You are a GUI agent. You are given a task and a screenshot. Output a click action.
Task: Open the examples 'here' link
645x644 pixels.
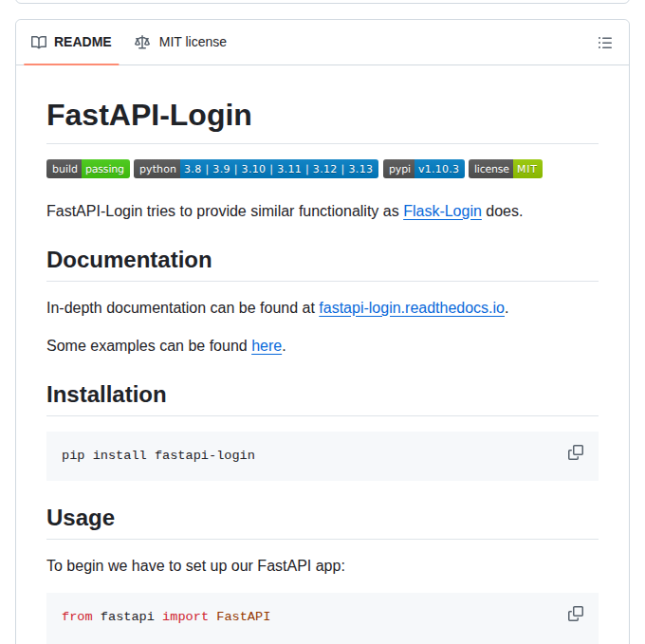point(267,345)
